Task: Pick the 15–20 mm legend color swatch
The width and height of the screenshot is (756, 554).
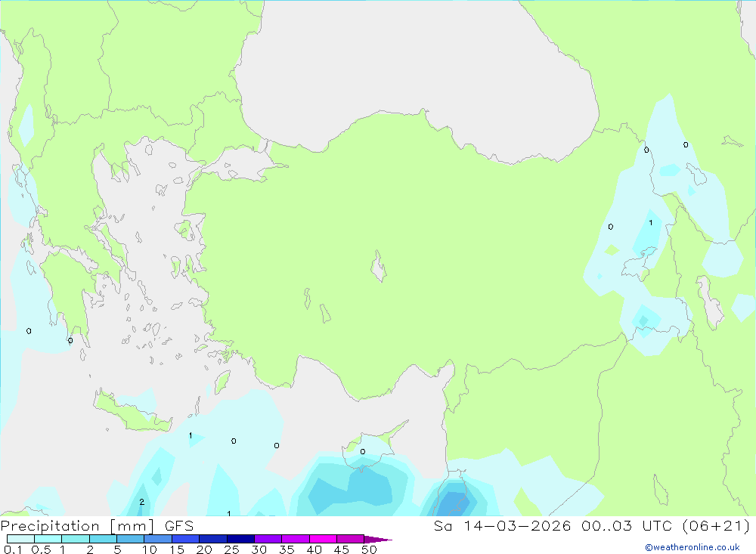Action: point(186,539)
